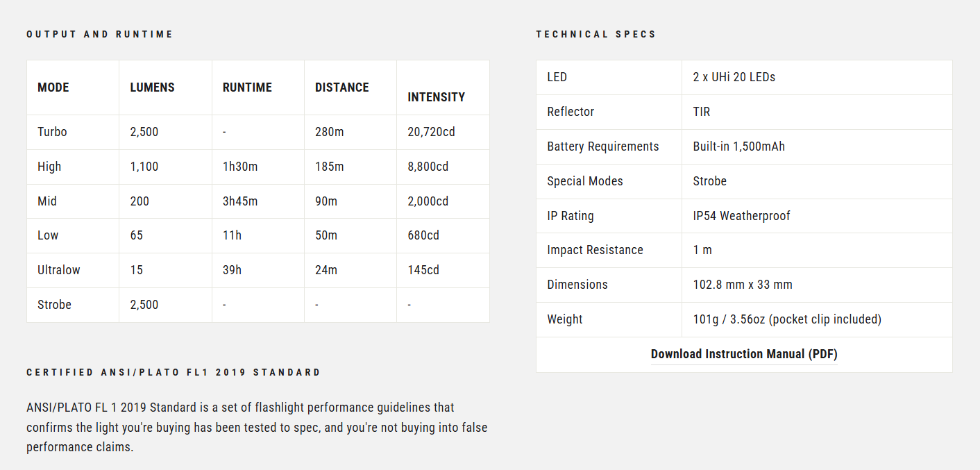Click the 2 x UHi 20 LEDs value
Screen dimensions: 980x470
coord(734,77)
